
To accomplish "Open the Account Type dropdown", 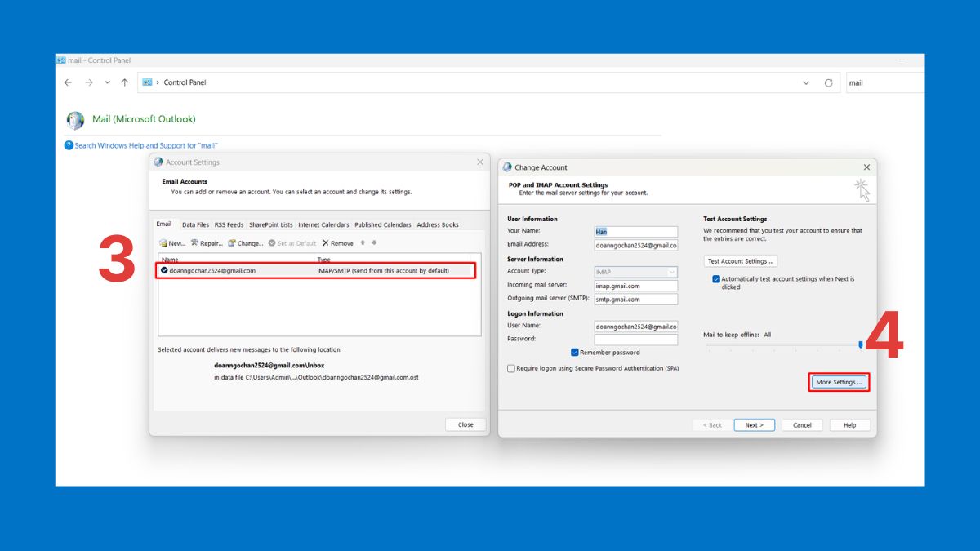I will (636, 272).
